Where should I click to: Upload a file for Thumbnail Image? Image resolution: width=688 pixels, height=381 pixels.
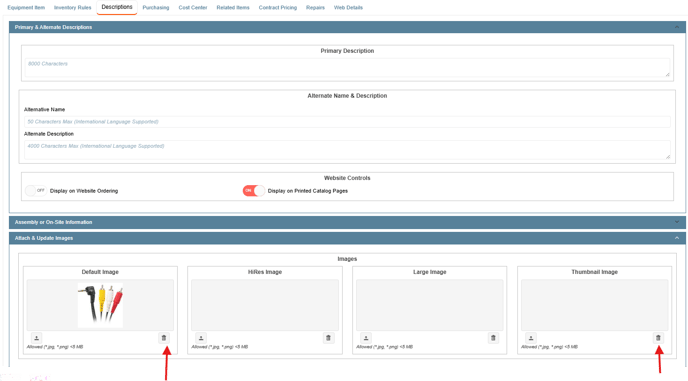point(531,338)
